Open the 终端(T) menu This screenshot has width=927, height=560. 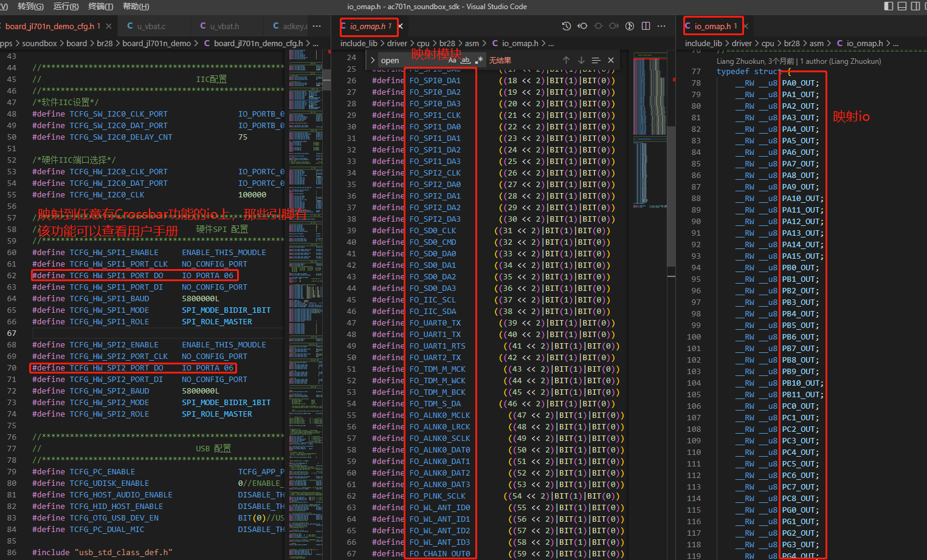(x=101, y=6)
